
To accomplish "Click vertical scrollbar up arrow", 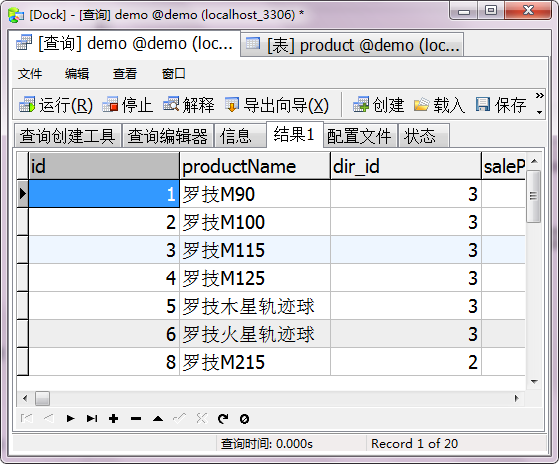I will (534, 161).
